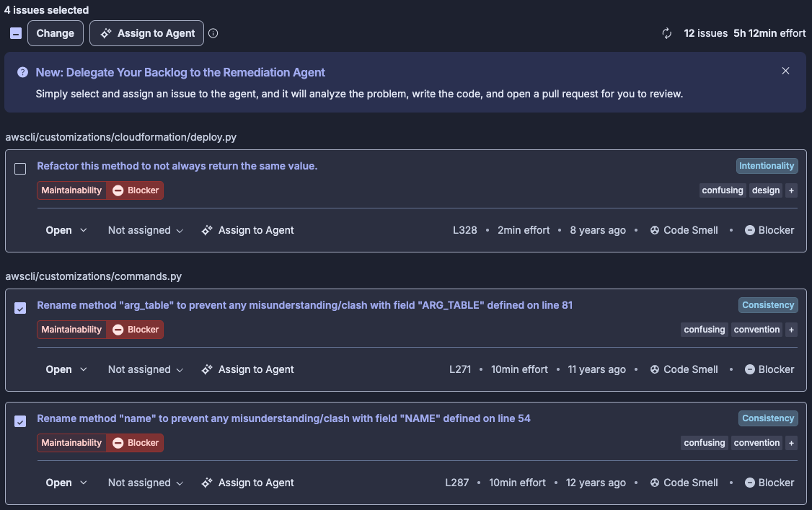Toggle the select-all issues checkbox

click(16, 33)
